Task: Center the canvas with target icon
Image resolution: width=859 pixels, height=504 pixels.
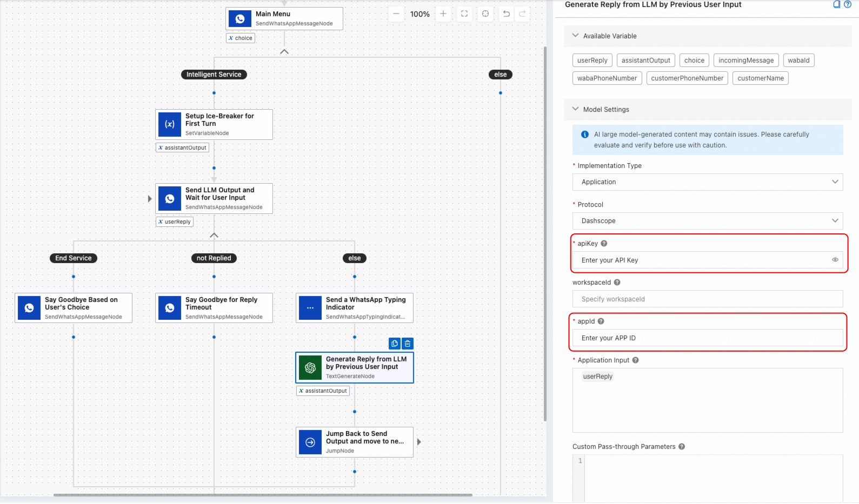Action: (485, 14)
